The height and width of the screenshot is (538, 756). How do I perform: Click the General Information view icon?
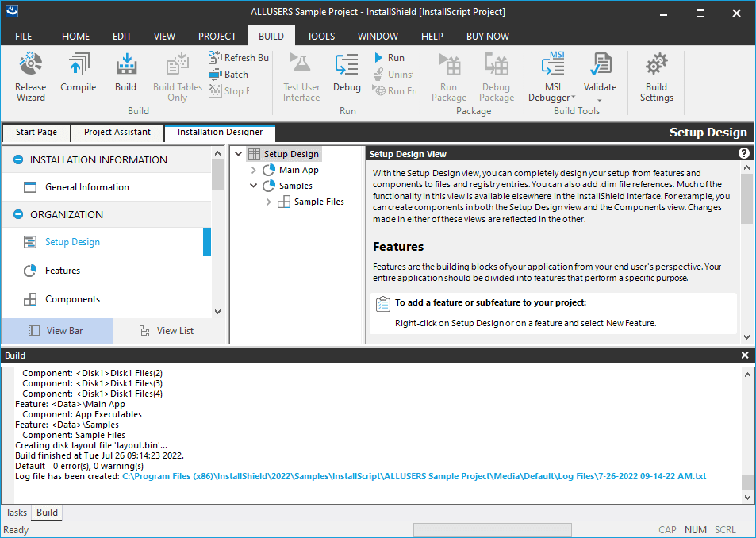pos(30,187)
